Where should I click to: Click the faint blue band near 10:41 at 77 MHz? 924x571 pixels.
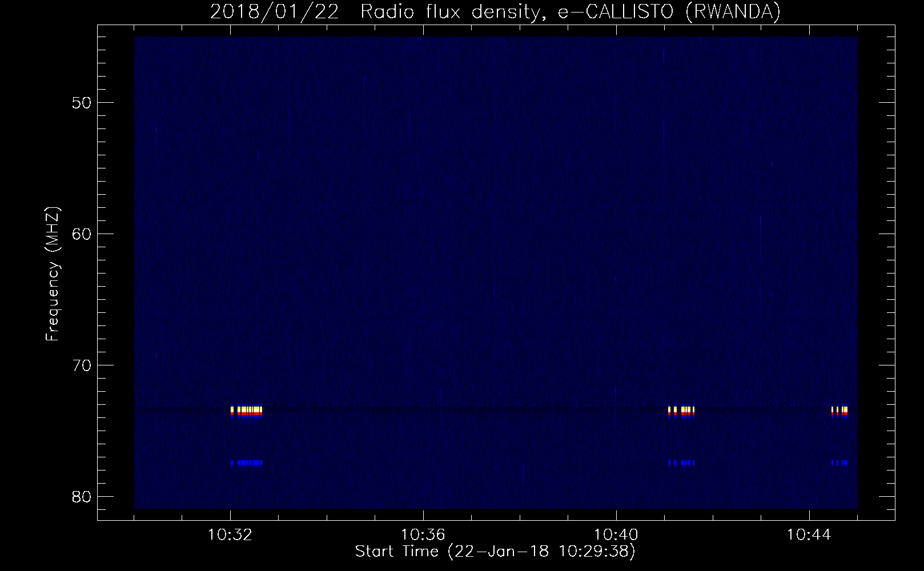[x=681, y=463]
